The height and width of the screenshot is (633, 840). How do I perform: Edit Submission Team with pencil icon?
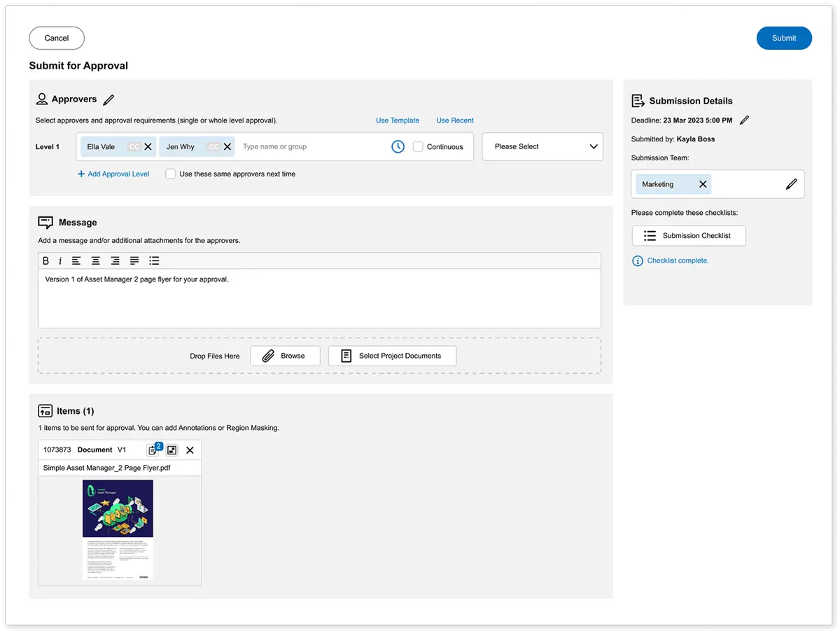point(792,184)
